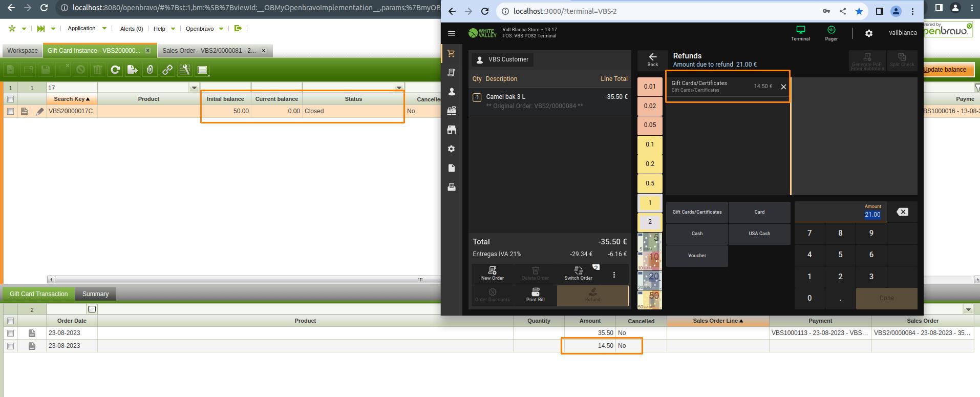Open attachments with the paperclip icon
The width and height of the screenshot is (980, 397).
(150, 70)
